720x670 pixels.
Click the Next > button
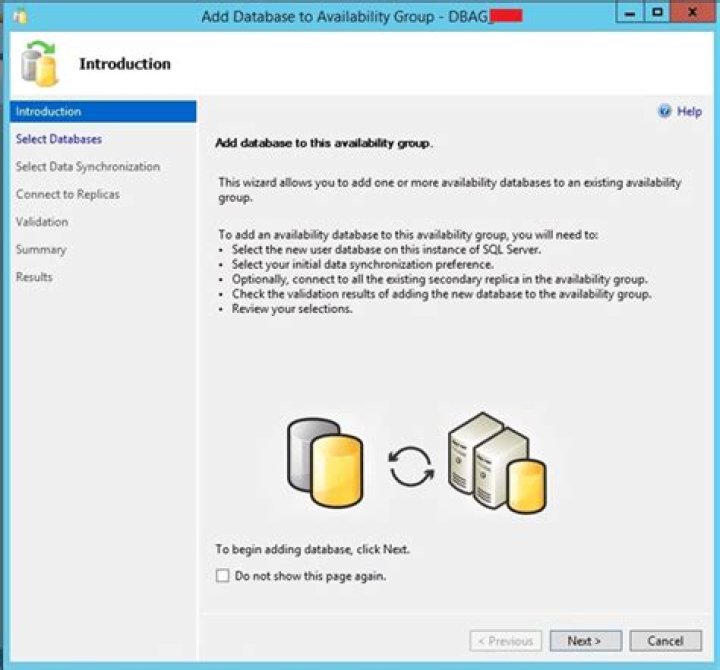click(x=585, y=641)
